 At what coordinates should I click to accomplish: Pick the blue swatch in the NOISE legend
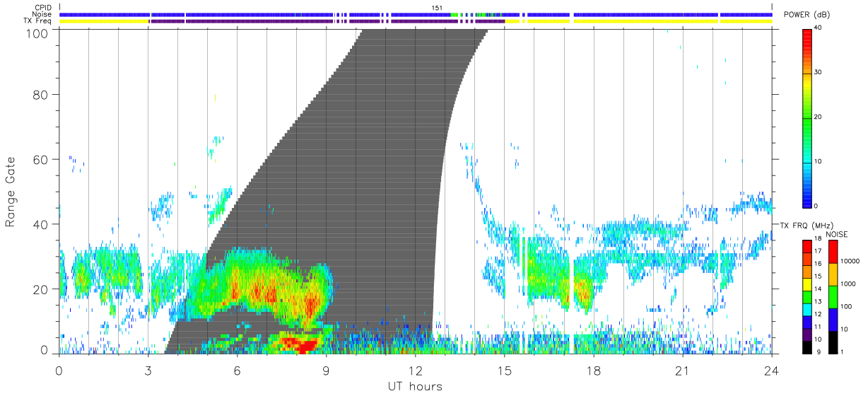[833, 319]
